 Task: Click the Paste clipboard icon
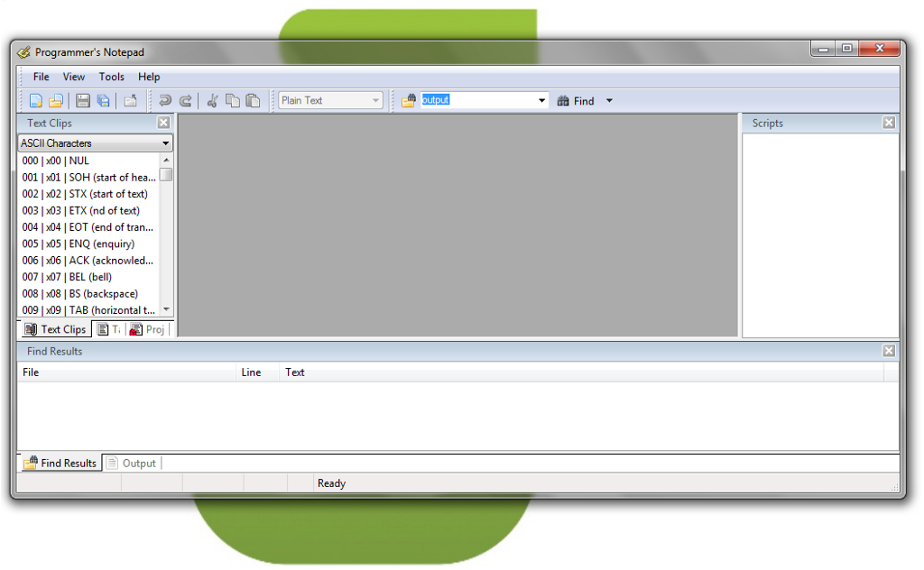pos(253,101)
